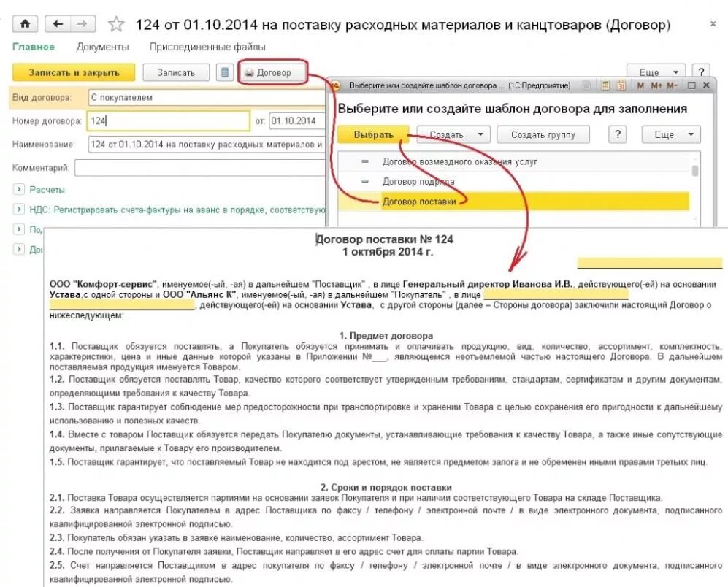Click Записать и закрыть button

click(x=74, y=72)
